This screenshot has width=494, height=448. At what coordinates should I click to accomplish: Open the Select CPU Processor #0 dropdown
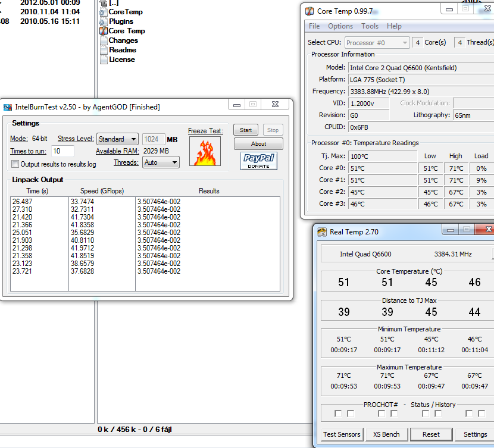[x=377, y=43]
